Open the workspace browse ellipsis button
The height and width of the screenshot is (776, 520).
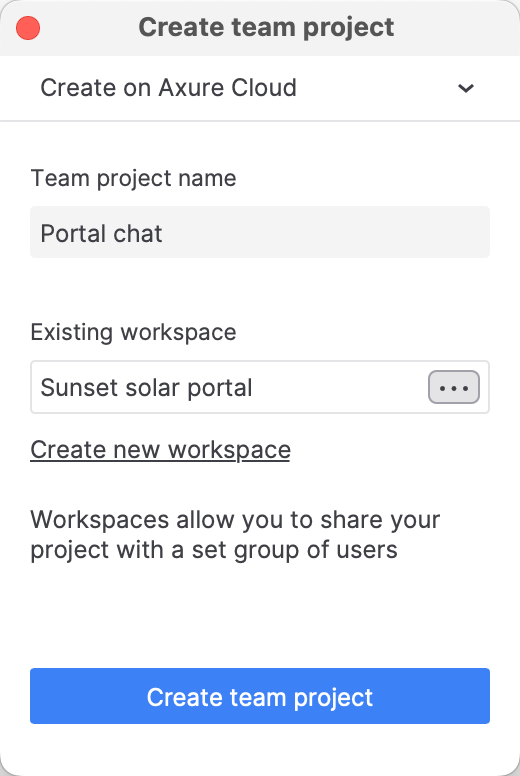(454, 387)
